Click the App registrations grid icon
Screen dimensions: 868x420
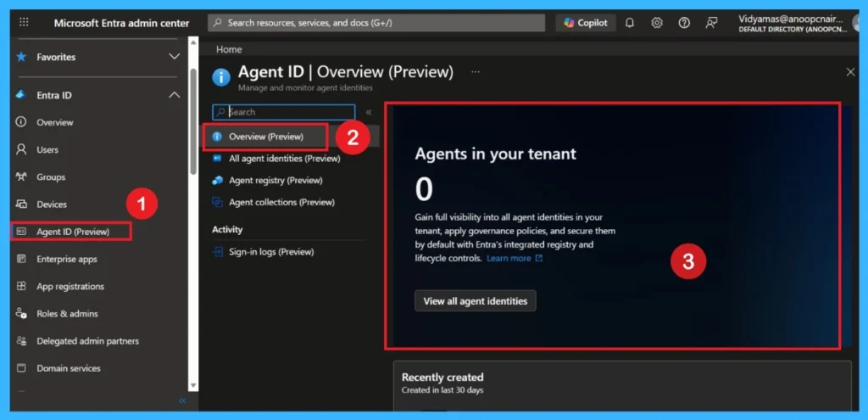click(21, 286)
